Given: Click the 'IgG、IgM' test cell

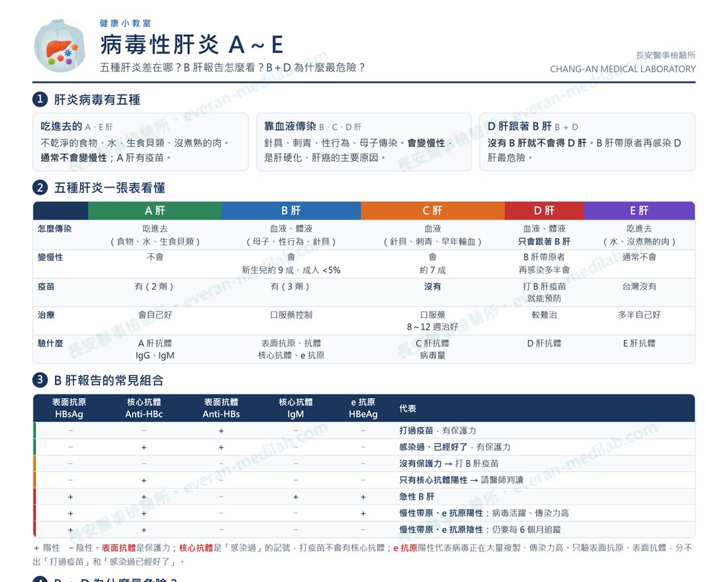Looking at the screenshot, I should tap(155, 356).
